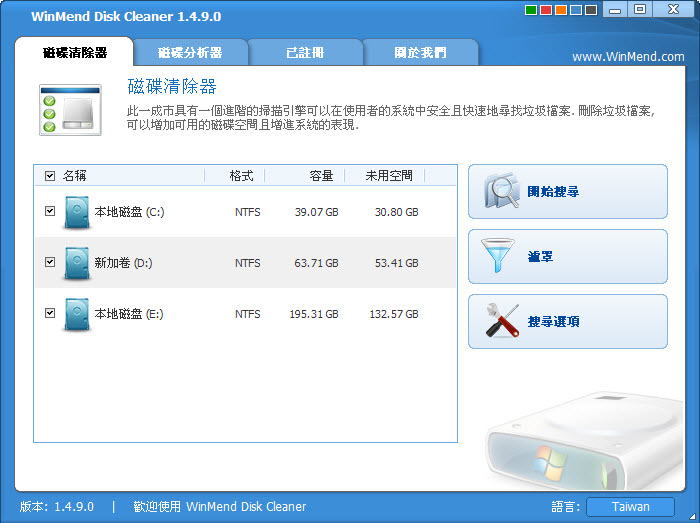Sort by the 名稱 column header
This screenshot has height=523, width=700.
coord(75,176)
